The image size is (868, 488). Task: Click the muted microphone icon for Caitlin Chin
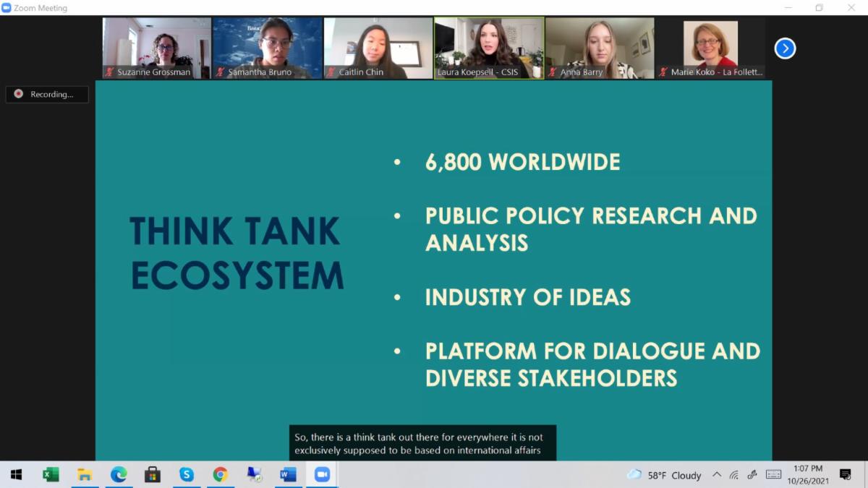[331, 72]
